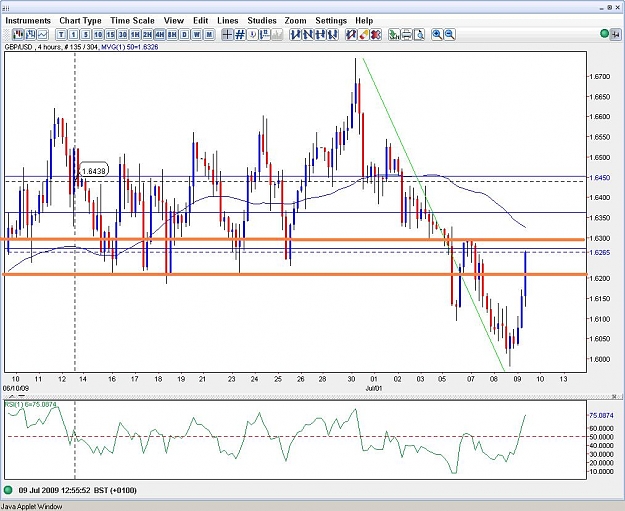This screenshot has height=511, width=625.
Task: Click the lower orange horizontal line near 1.6200
Action: tap(295, 274)
